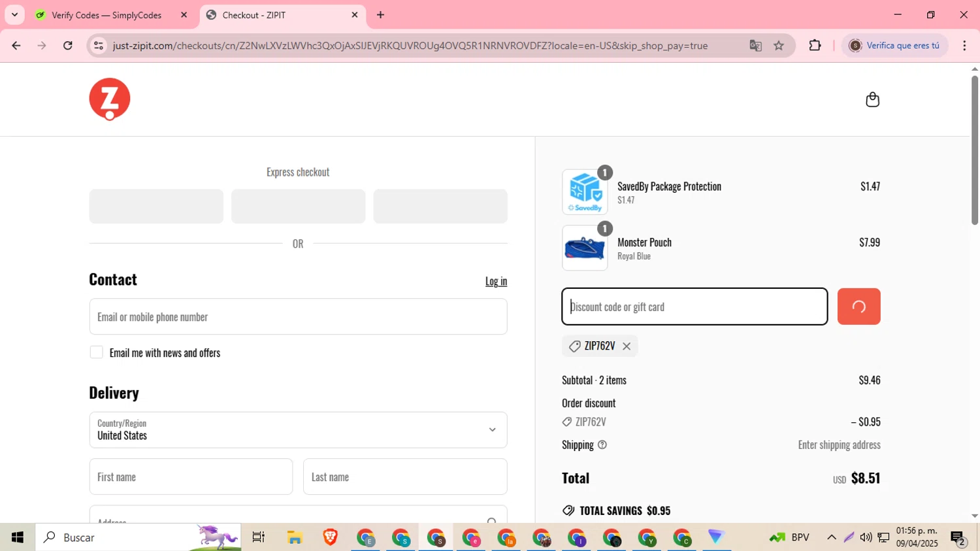
Task: Open Task View in the taskbar
Action: click(x=259, y=537)
